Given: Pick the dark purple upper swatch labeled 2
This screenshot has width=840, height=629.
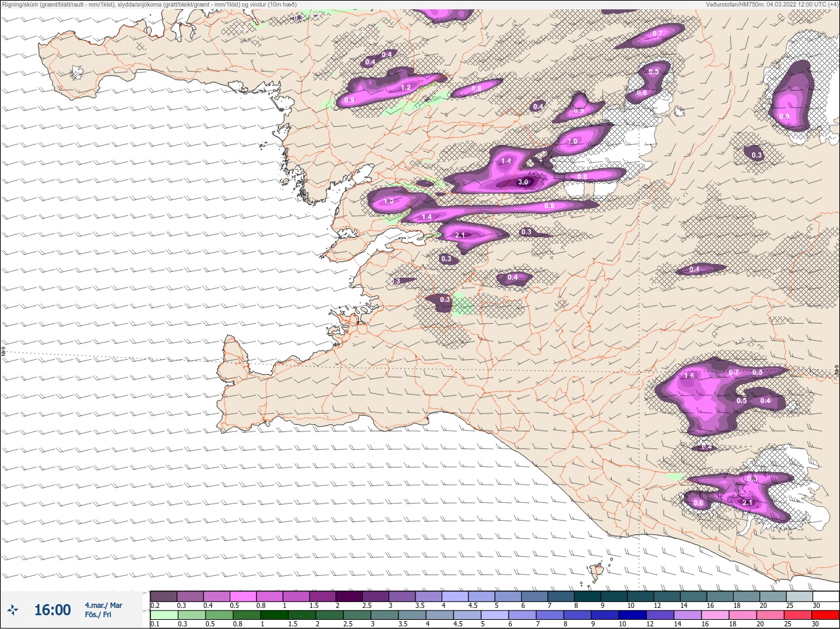Looking at the screenshot, I should [349, 596].
